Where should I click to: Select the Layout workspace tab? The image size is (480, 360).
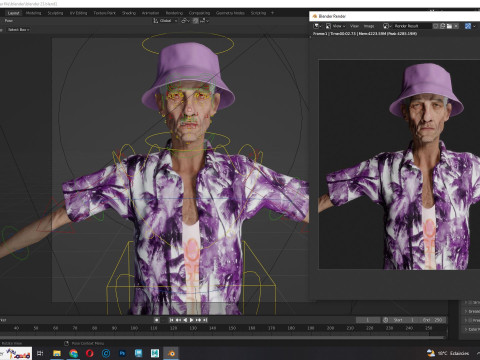(13, 13)
